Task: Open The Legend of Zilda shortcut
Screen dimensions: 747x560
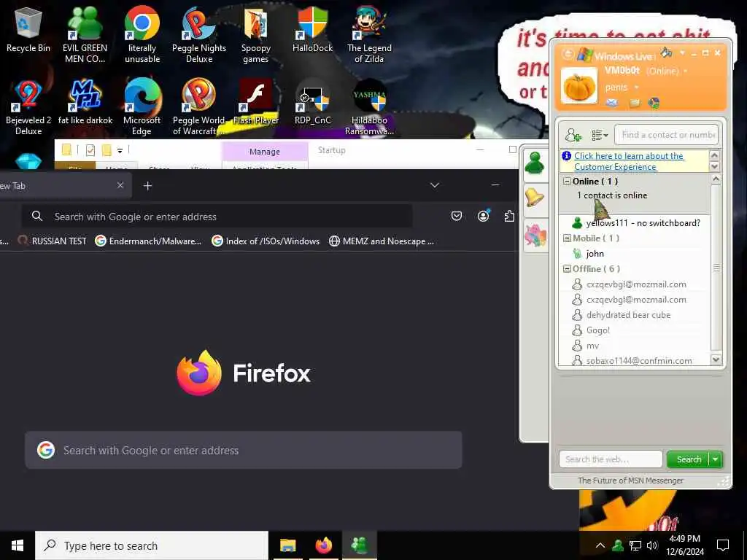Action: [369, 35]
